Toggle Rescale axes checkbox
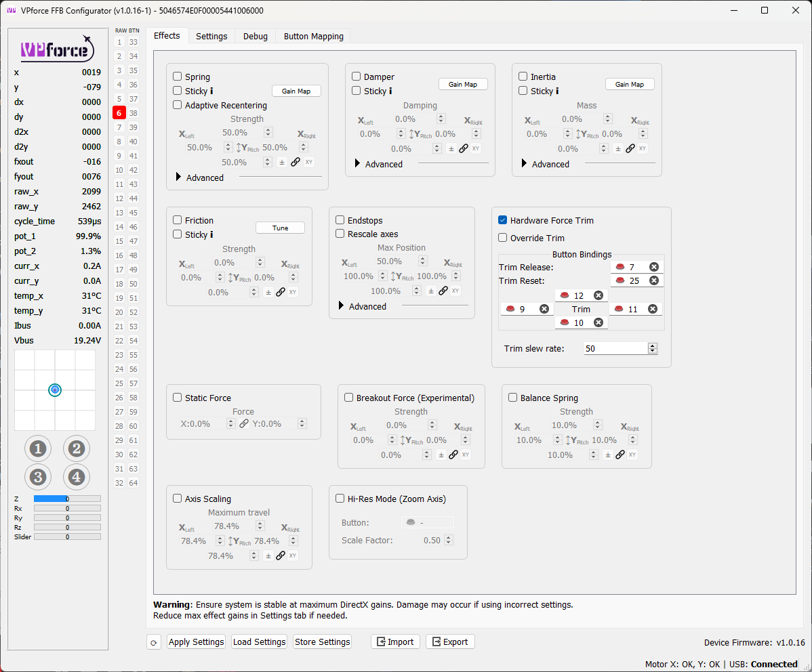Viewport: 812px width, 672px height. coord(340,234)
